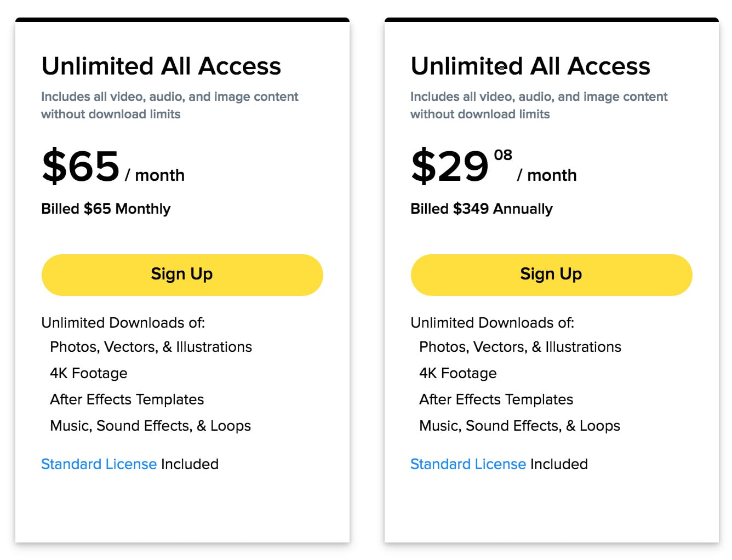
Task: Click After Effects Templates in monthly plan
Action: tap(127, 399)
